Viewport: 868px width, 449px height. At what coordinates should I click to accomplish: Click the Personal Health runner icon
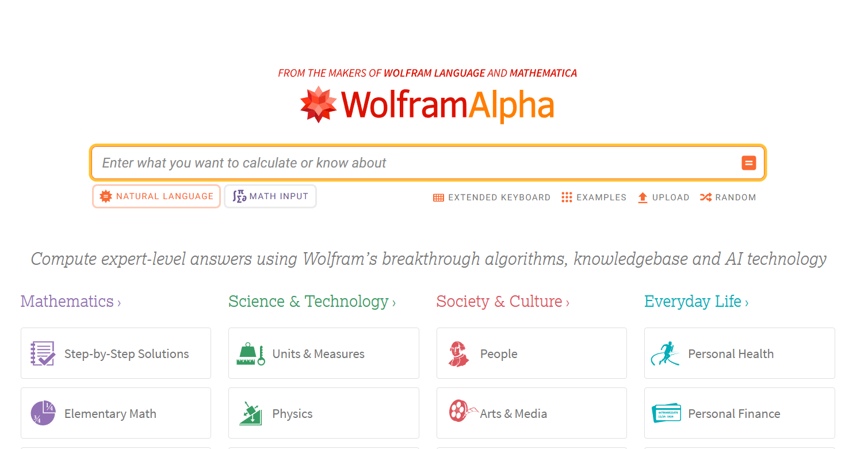pos(666,353)
